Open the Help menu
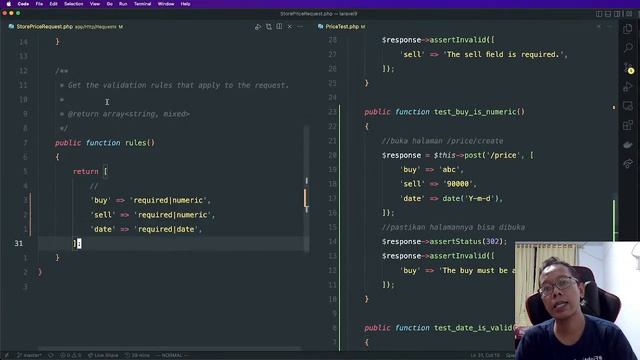This screenshot has width=640, height=360. coord(185,4)
